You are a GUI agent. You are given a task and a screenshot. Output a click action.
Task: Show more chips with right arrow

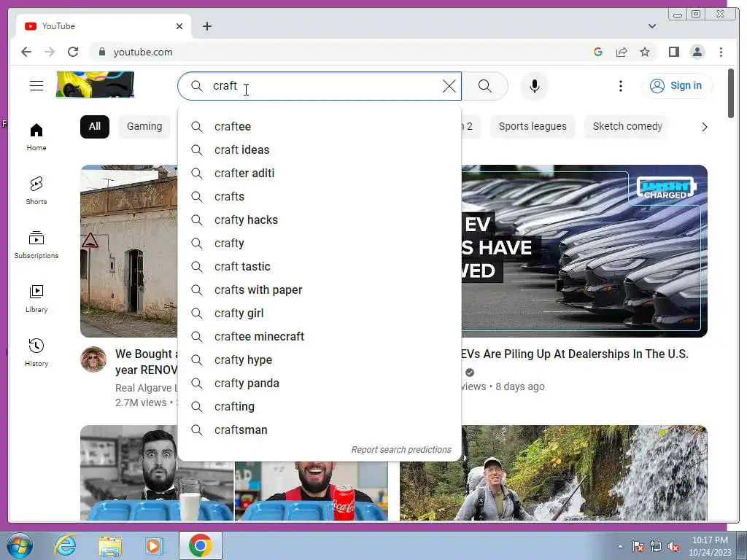[704, 127]
